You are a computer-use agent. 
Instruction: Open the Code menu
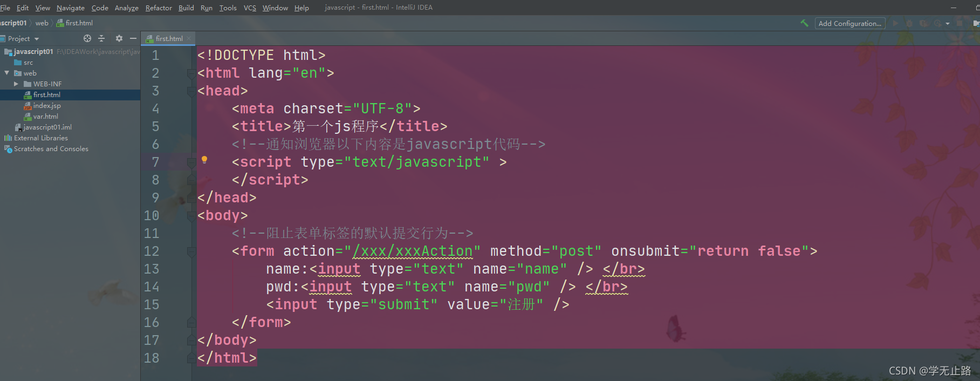(100, 8)
